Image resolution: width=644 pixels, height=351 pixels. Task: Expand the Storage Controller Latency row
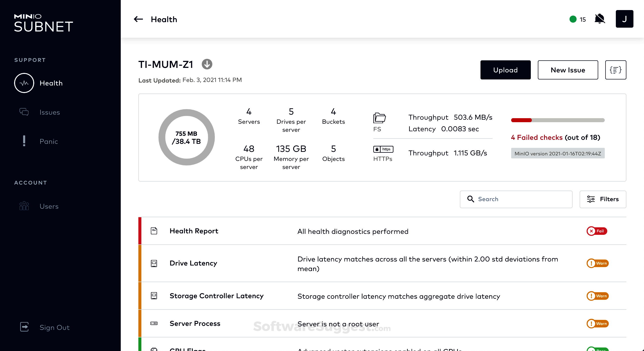click(x=327, y=296)
